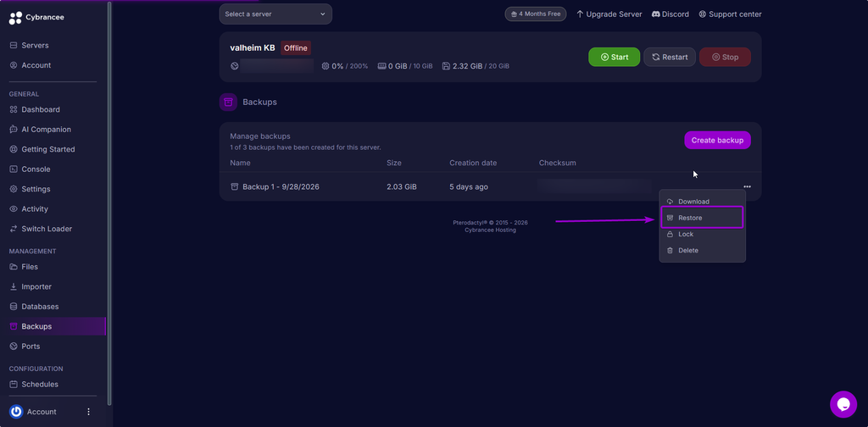Click the Backups archive icon in sidebar
This screenshot has height=427, width=868.
click(x=14, y=326)
